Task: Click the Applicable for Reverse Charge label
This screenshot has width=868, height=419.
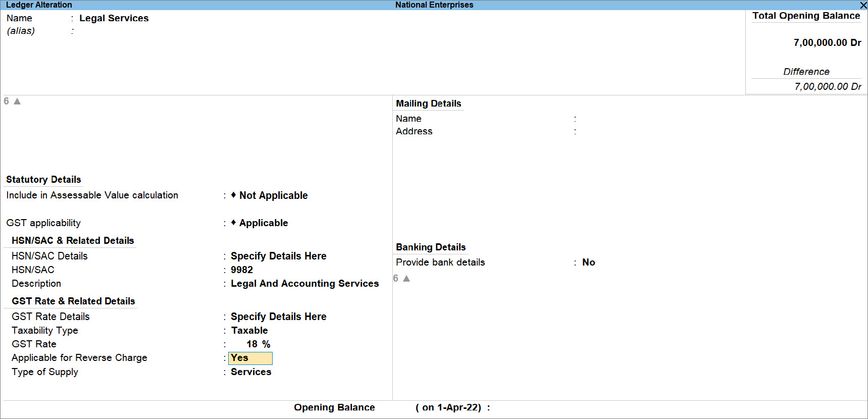Action: coord(79,358)
